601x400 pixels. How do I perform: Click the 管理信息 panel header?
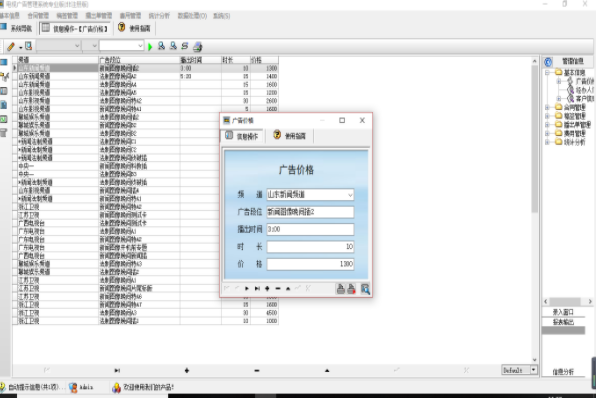click(x=572, y=61)
